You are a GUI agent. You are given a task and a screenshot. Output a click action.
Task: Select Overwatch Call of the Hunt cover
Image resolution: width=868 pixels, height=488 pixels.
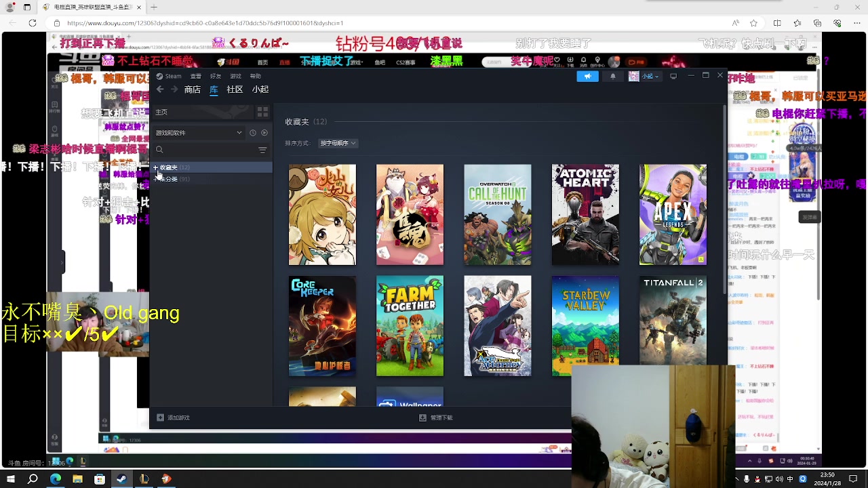[x=498, y=214]
